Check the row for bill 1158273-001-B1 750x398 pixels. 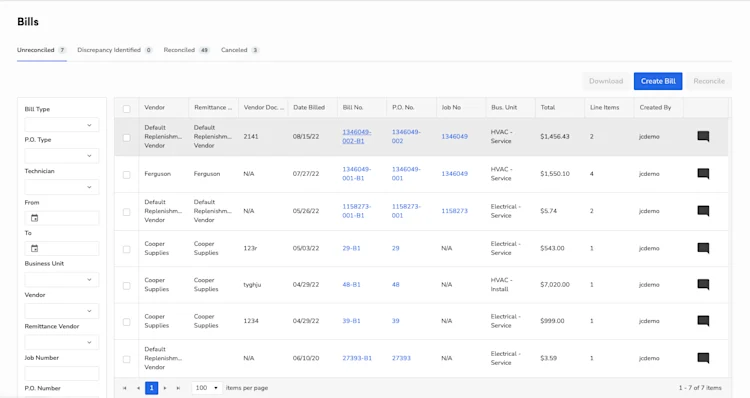[127, 212]
